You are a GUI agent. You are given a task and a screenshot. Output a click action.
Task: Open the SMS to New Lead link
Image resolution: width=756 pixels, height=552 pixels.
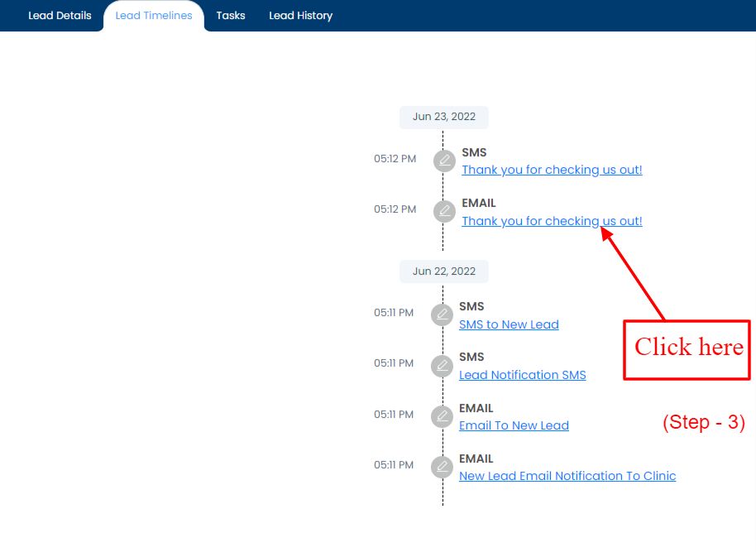click(509, 324)
